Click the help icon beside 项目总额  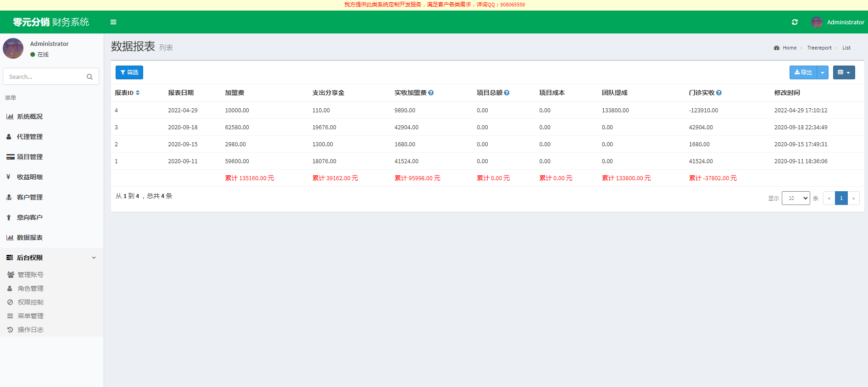[507, 93]
